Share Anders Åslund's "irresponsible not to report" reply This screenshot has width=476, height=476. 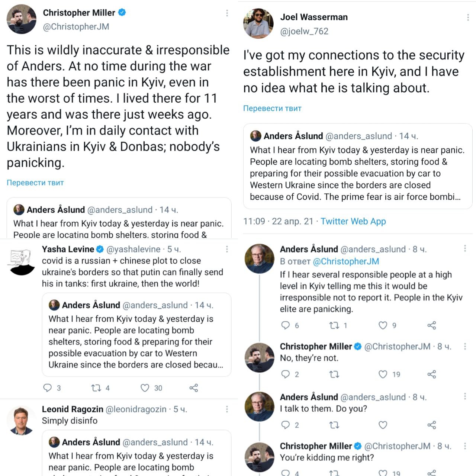431,325
